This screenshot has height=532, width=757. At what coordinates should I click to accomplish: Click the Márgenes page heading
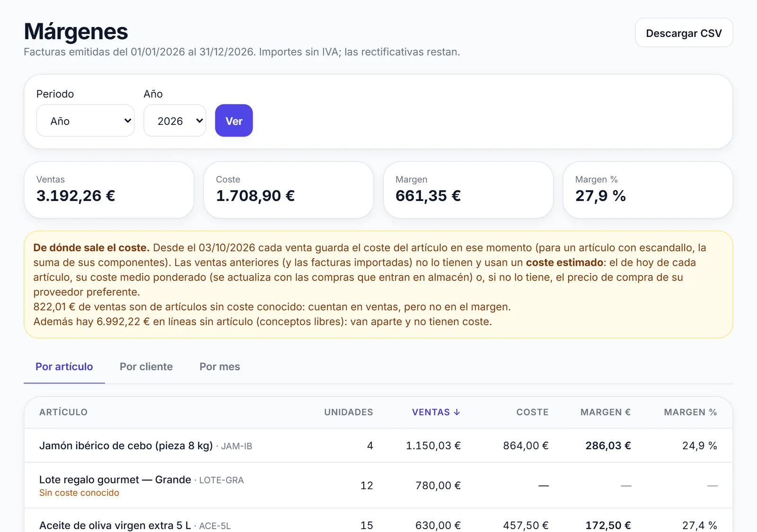pyautogui.click(x=76, y=32)
